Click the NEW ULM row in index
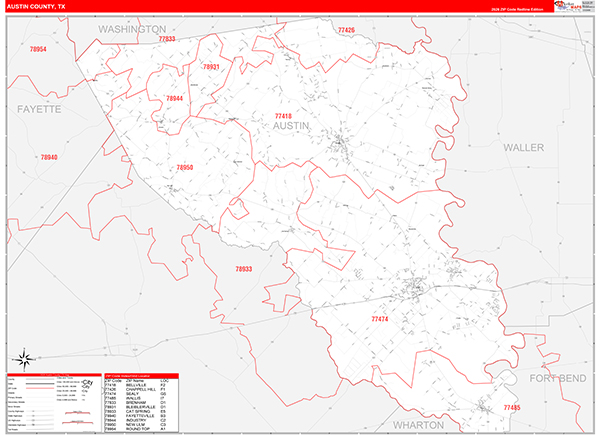Viewport: 600px width, 435px height. (x=142, y=425)
